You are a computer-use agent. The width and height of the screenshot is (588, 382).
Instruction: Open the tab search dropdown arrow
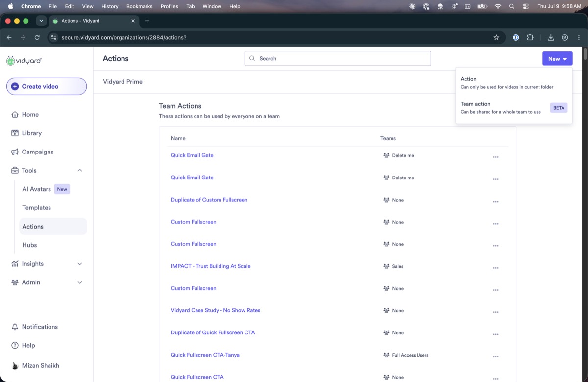[x=41, y=21]
